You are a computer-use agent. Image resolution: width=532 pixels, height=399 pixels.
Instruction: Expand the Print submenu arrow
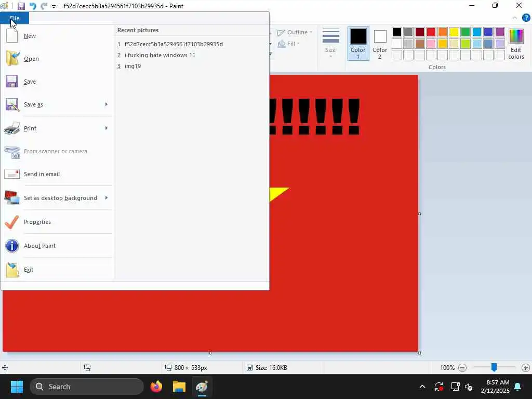[x=106, y=128]
